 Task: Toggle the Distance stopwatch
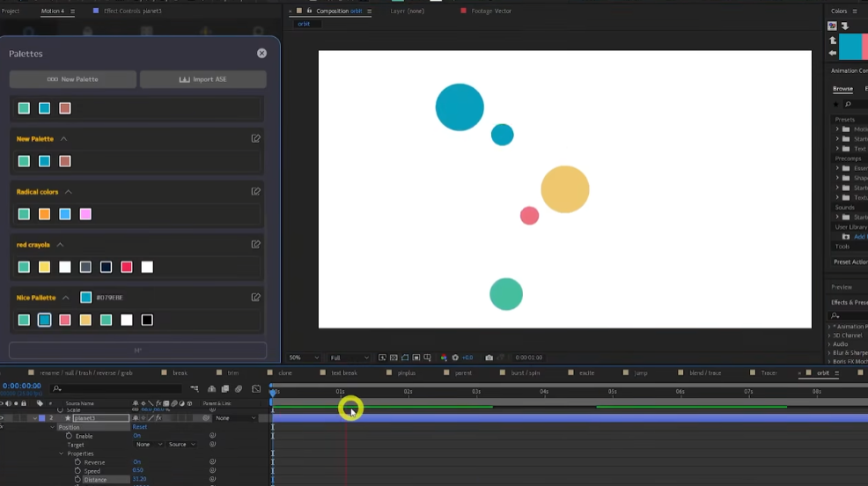coord(77,479)
